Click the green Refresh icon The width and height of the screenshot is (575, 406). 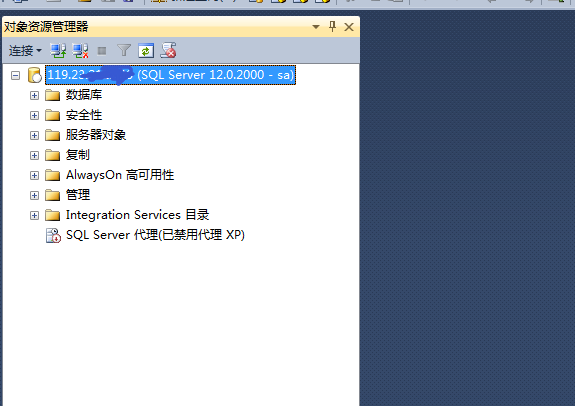pyautogui.click(x=146, y=51)
